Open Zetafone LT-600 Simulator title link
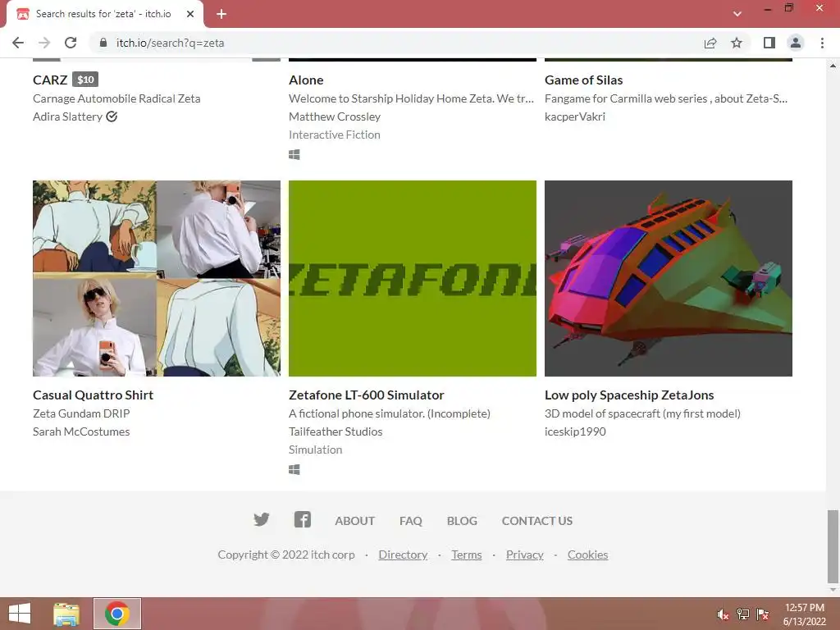Screen dimensions: 840x630 click(x=367, y=395)
